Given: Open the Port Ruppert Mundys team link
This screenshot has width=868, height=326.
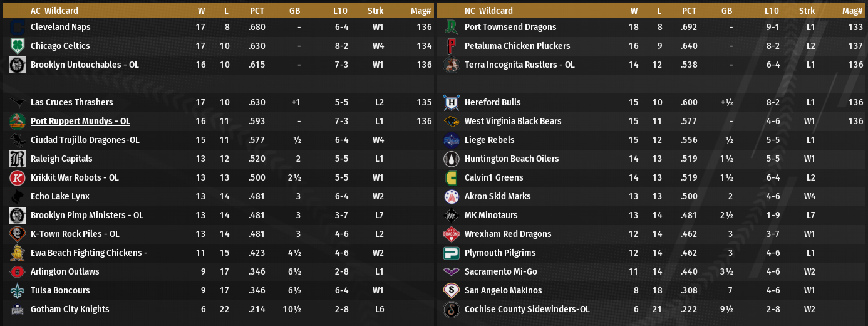Looking at the screenshot, I should point(80,122).
